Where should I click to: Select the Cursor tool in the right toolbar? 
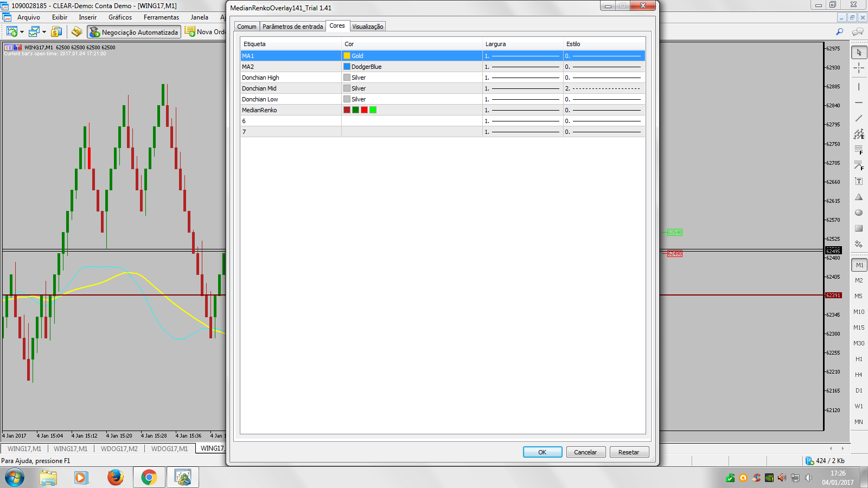(x=859, y=53)
